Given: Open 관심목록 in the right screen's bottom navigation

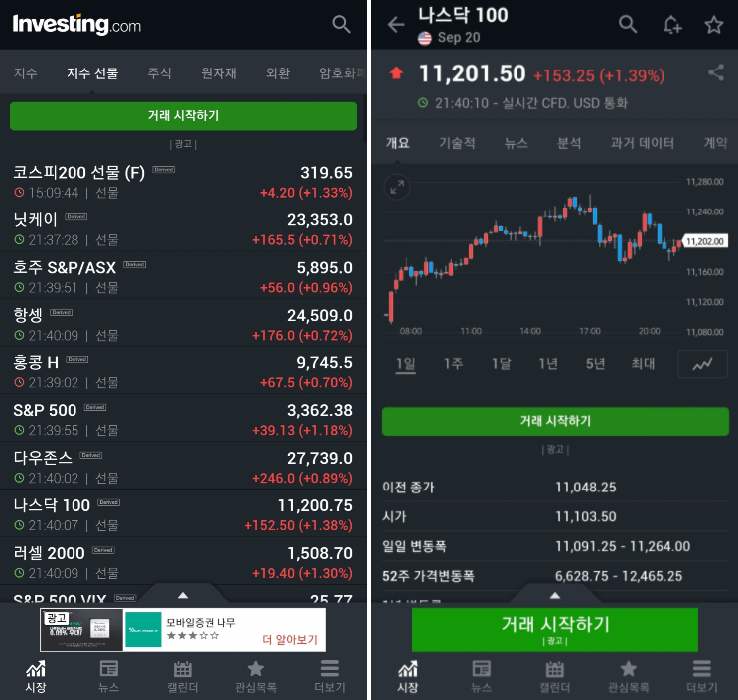Looking at the screenshot, I should (629, 676).
